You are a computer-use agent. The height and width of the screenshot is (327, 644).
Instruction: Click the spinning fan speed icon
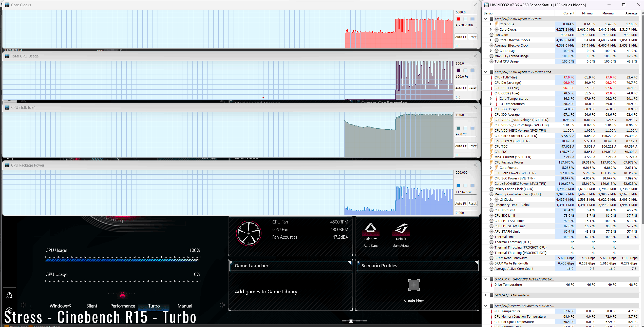pos(249,233)
